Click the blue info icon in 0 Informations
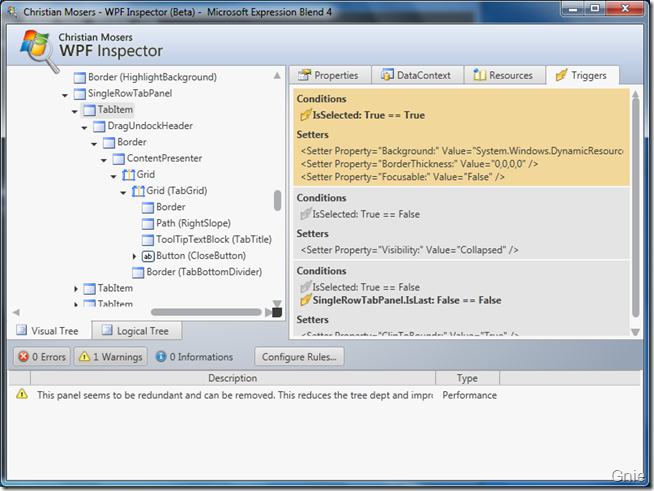The width and height of the screenshot is (654, 491). click(161, 356)
